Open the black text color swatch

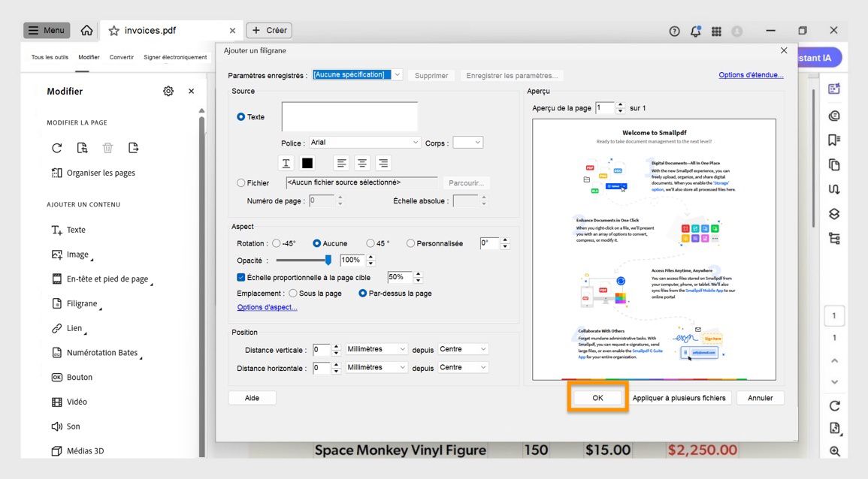coord(307,163)
